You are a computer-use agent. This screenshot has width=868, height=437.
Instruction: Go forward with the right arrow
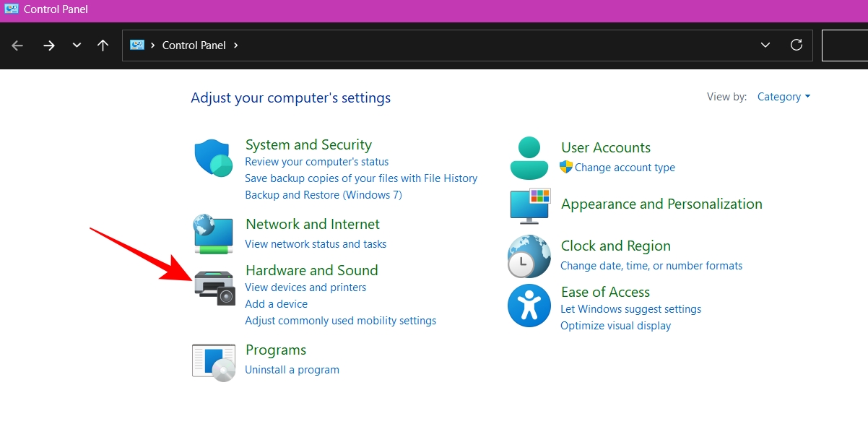click(49, 46)
